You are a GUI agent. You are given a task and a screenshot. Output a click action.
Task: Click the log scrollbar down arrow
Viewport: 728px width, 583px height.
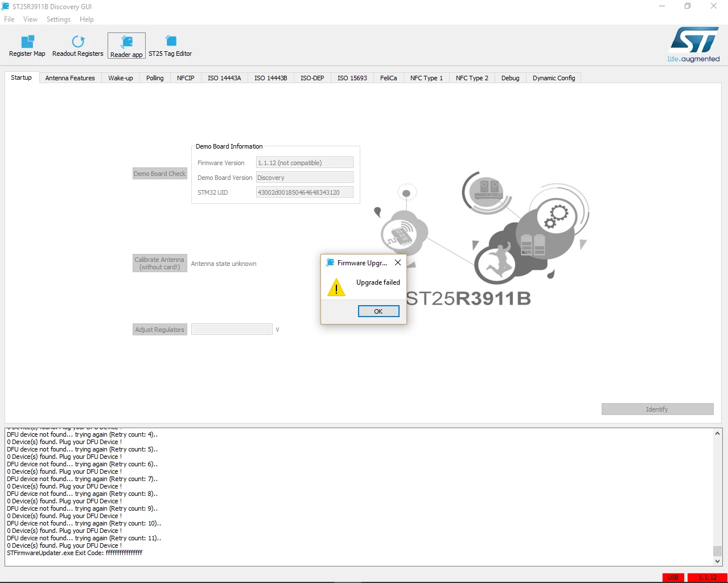point(718,561)
